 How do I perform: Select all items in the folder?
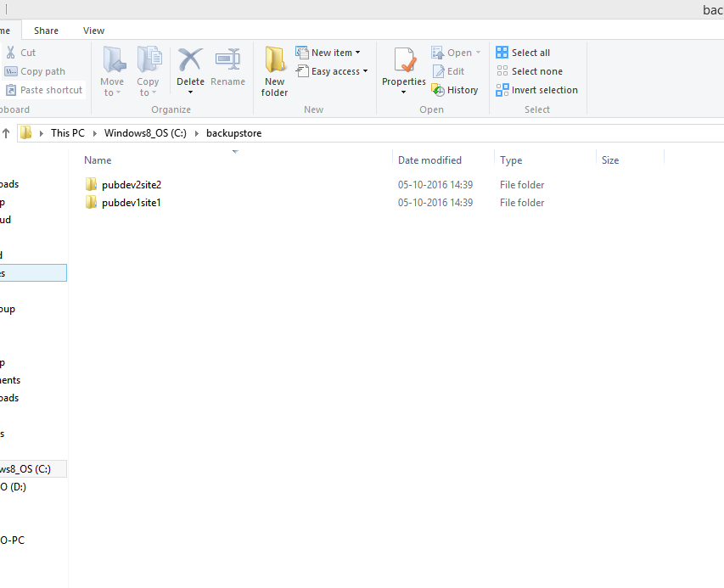(x=524, y=52)
